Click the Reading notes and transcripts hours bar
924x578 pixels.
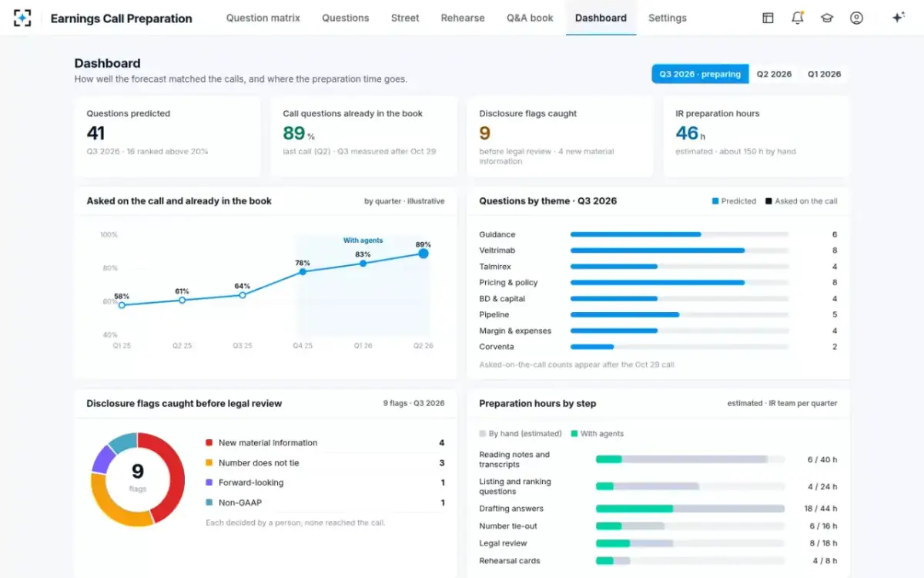(690, 459)
